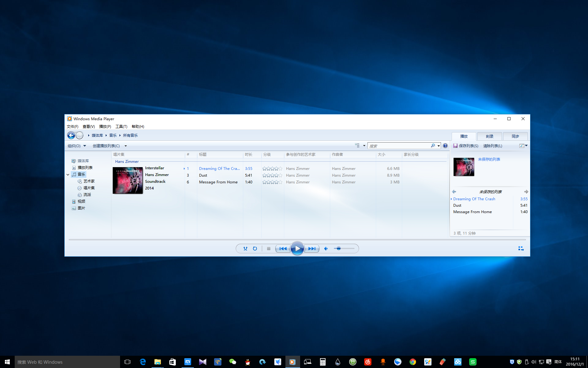
Task: Skip to next track button
Action: 312,249
